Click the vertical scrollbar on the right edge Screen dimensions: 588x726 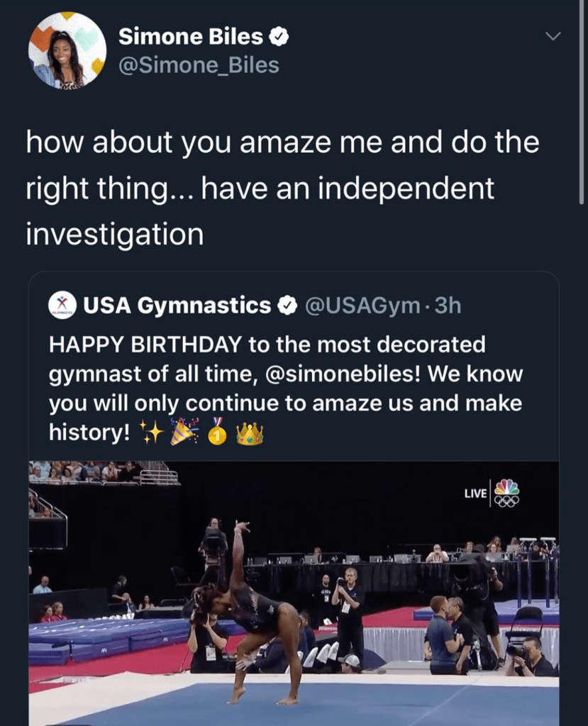coord(582,99)
